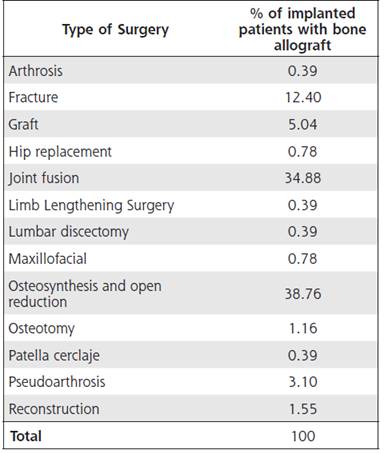
Task: Select the Reconstruction row label
Action: 54,409
